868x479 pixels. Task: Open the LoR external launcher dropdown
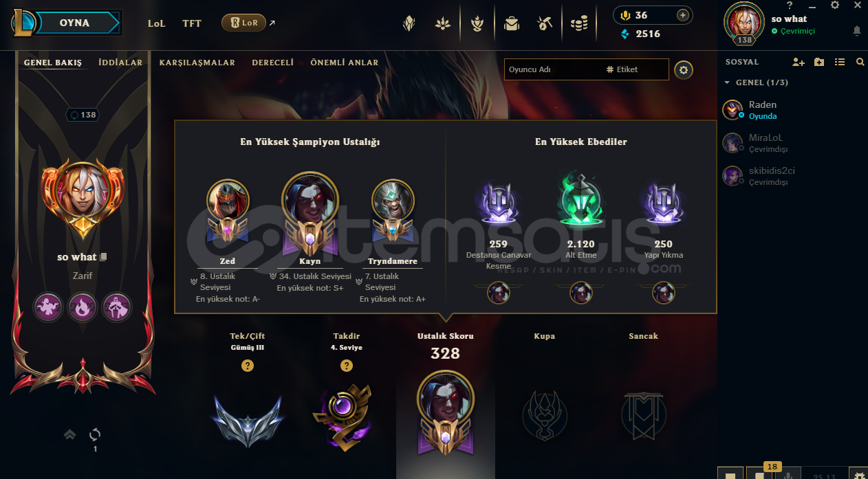pyautogui.click(x=244, y=23)
